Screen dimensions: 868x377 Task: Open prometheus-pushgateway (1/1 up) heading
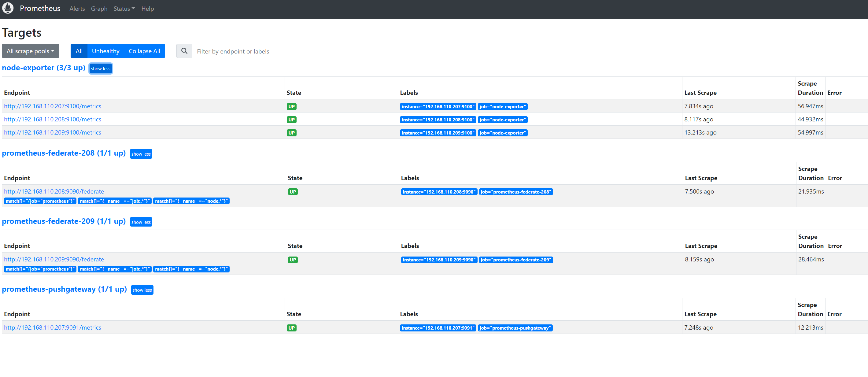click(65, 289)
